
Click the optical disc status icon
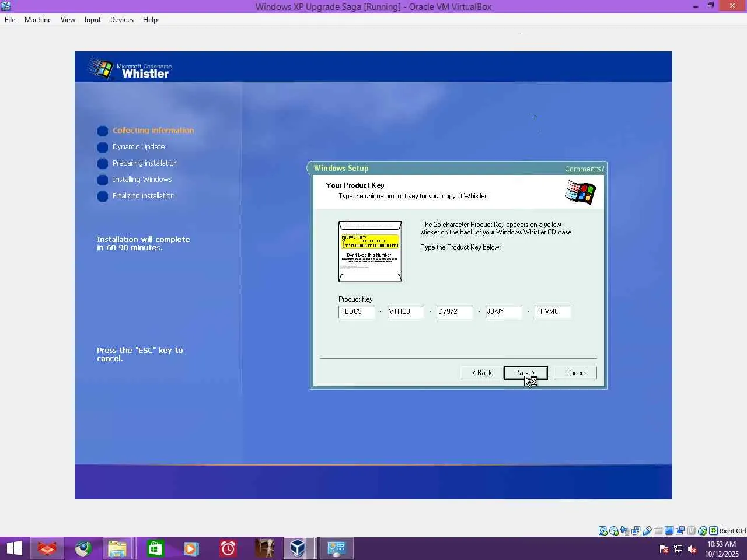tap(614, 531)
